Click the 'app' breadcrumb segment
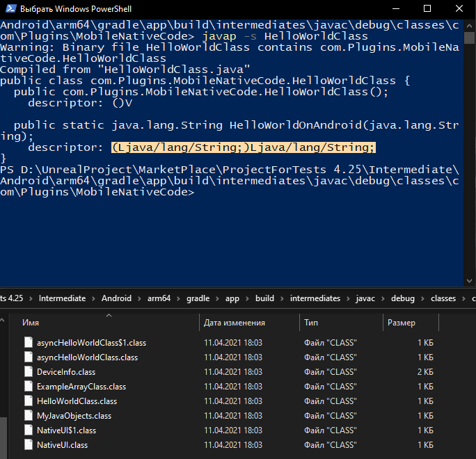The image size is (476, 459). click(232, 298)
